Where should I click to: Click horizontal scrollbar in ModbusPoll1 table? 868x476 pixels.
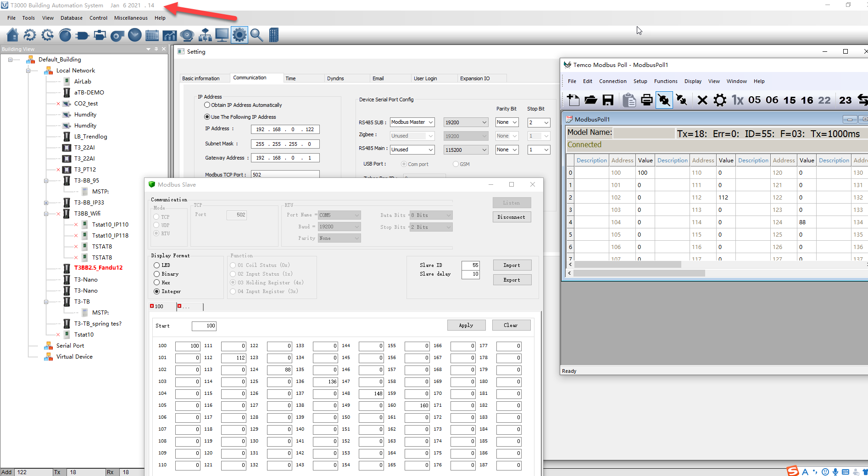point(627,265)
